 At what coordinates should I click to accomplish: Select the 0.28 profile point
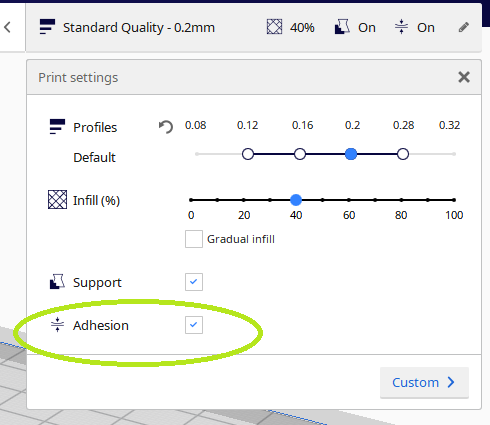pos(403,154)
